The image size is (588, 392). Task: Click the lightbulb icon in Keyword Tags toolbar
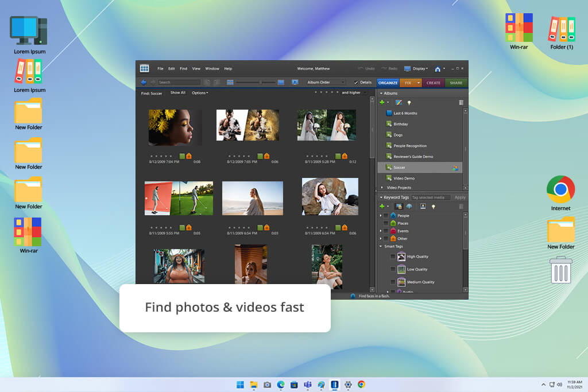[434, 207]
